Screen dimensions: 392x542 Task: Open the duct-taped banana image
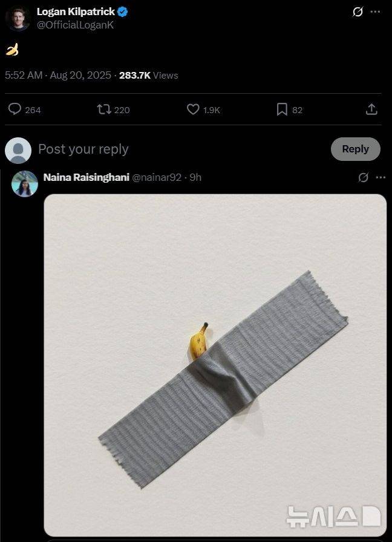pos(215,363)
